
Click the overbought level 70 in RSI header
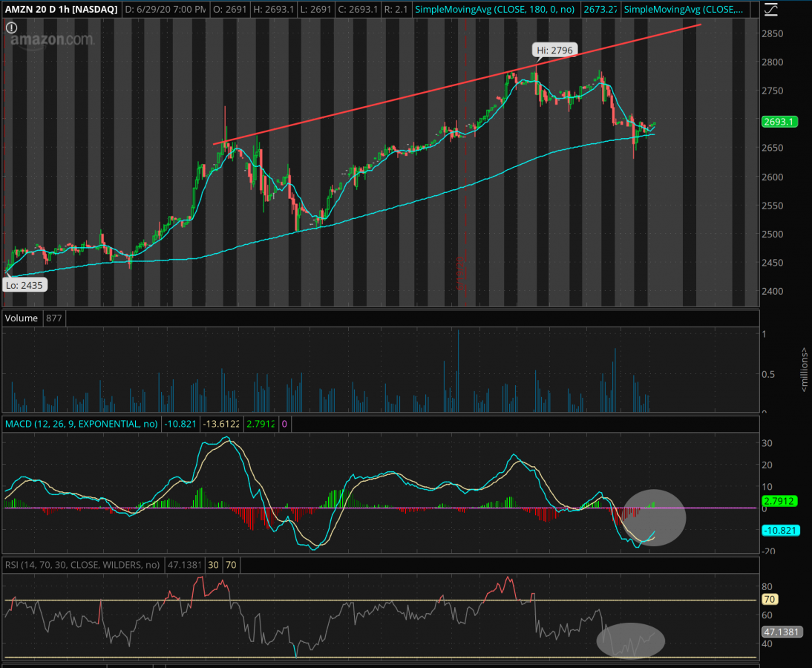point(231,565)
